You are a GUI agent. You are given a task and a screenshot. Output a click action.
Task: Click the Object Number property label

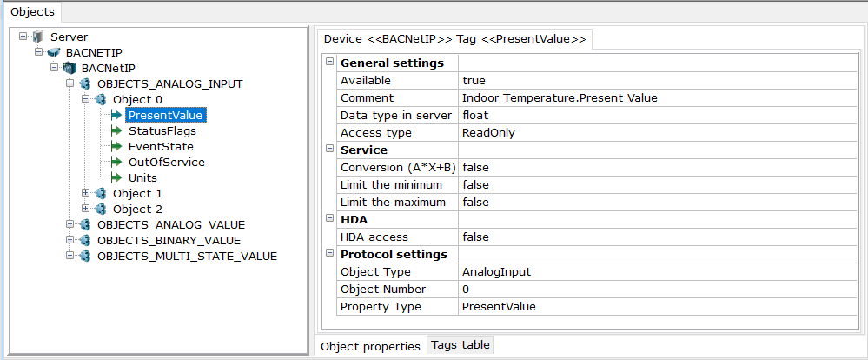[384, 289]
